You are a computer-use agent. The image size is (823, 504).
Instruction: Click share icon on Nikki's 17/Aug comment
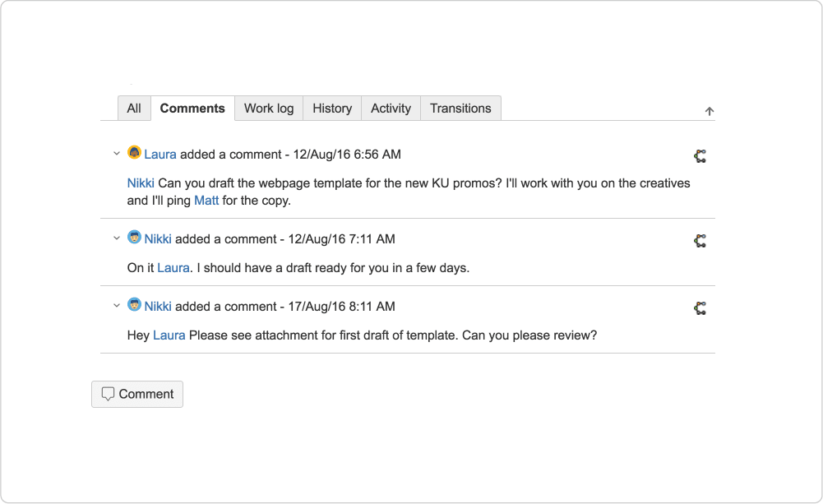click(700, 308)
